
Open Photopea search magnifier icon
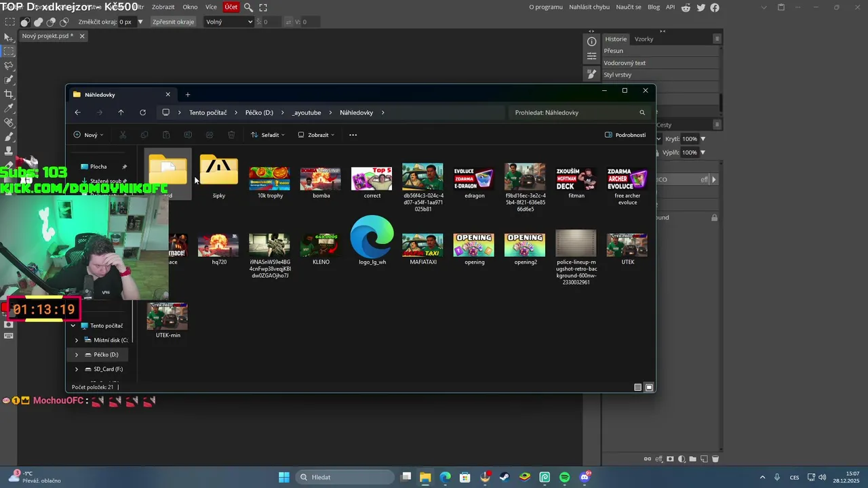click(x=248, y=7)
